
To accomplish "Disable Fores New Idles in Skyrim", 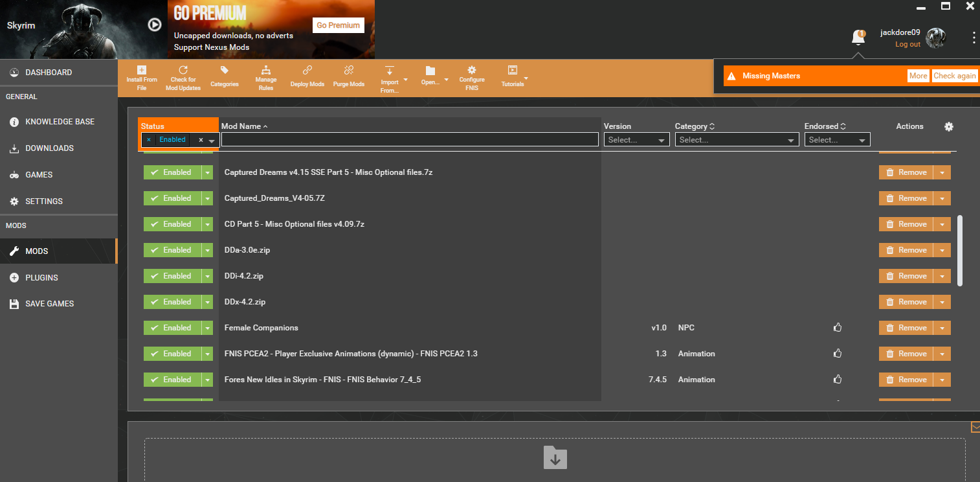I will click(172, 380).
